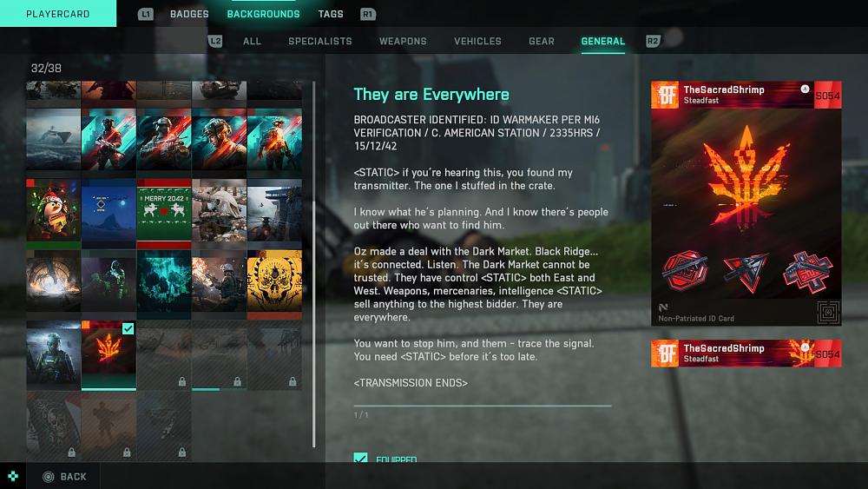Image resolution: width=868 pixels, height=489 pixels.
Task: Open the Backgrounds tab
Action: [x=264, y=14]
